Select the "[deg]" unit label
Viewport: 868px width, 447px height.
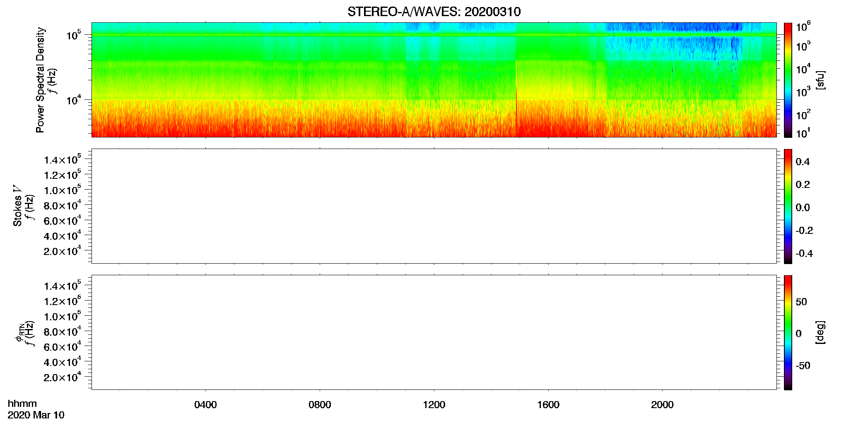[x=820, y=332]
